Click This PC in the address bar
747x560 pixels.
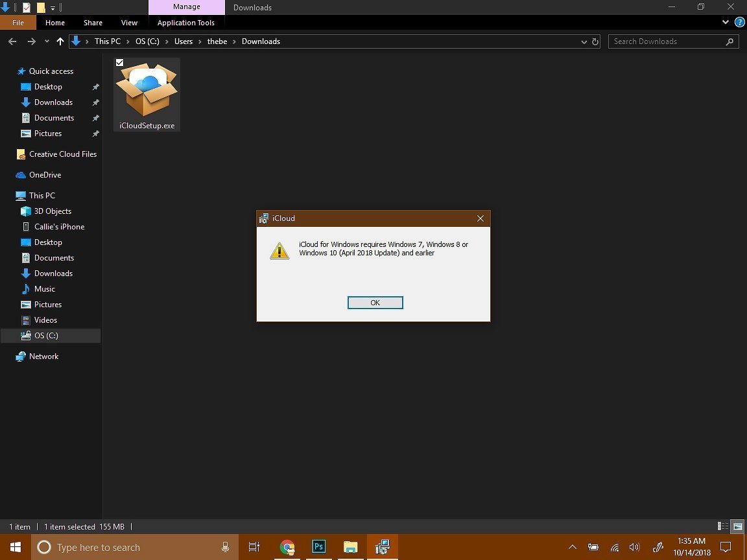[107, 41]
